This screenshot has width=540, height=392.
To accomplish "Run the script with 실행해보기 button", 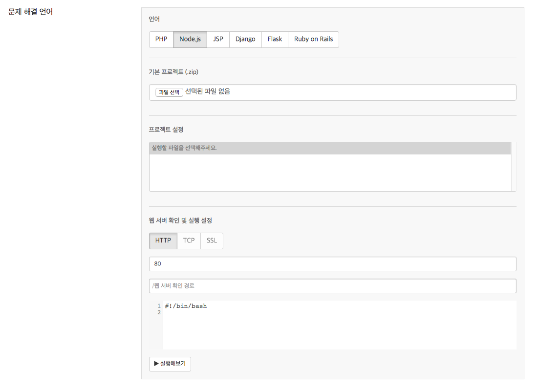I will coord(170,364).
